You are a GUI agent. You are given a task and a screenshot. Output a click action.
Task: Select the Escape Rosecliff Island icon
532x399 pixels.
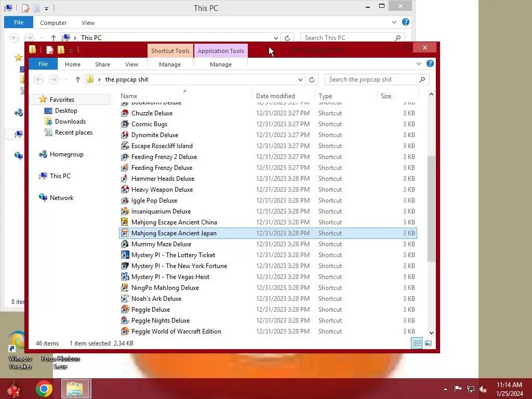125,146
